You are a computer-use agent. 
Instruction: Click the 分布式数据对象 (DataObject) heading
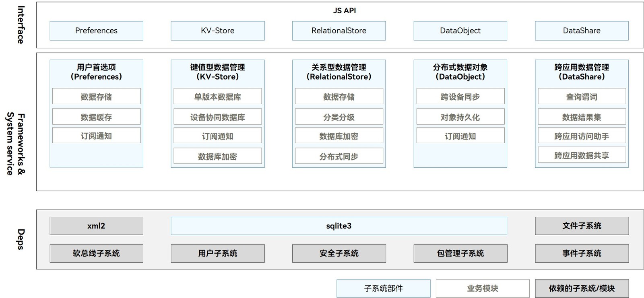point(460,72)
